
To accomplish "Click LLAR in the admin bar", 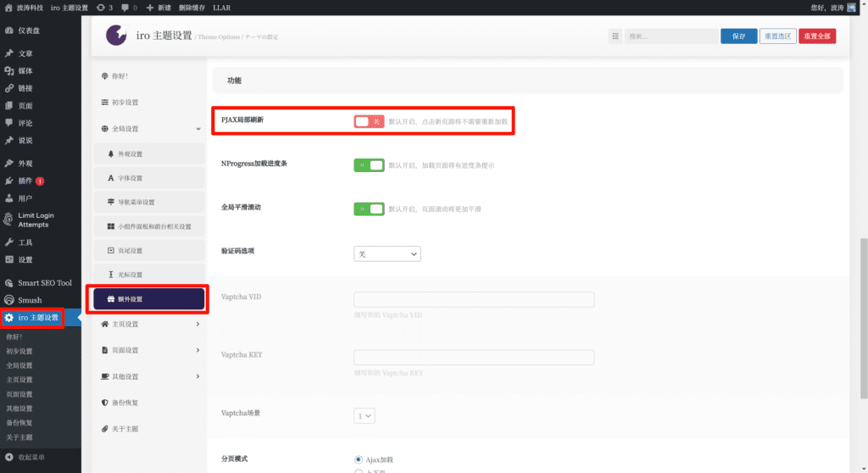I will coord(221,8).
